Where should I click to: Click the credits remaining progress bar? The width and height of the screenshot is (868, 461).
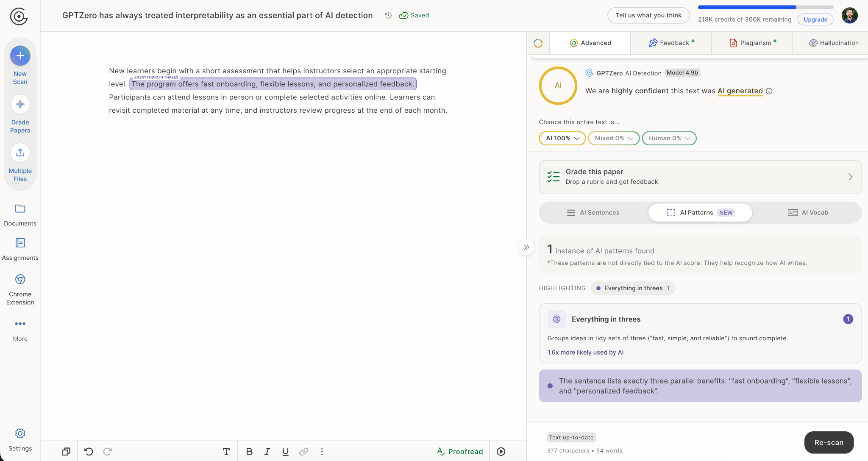tap(765, 7)
